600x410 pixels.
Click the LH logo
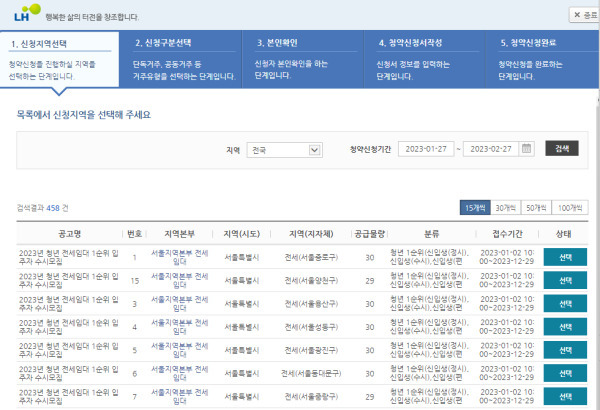[27, 13]
